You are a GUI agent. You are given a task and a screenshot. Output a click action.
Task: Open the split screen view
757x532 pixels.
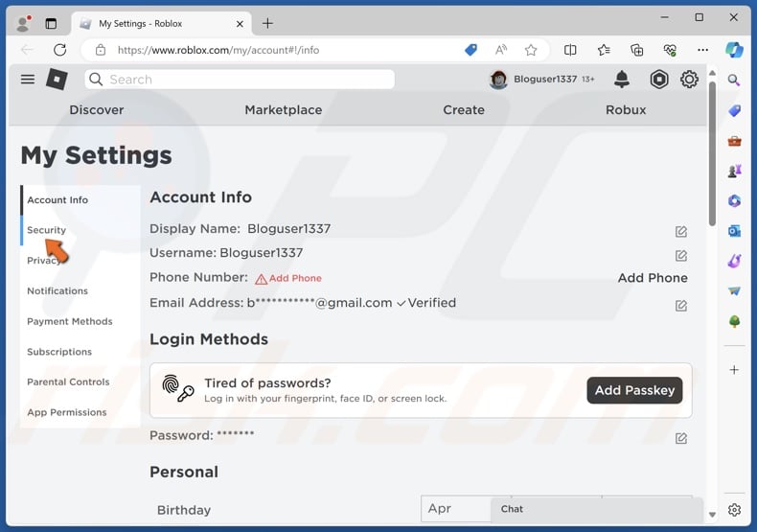(x=570, y=50)
